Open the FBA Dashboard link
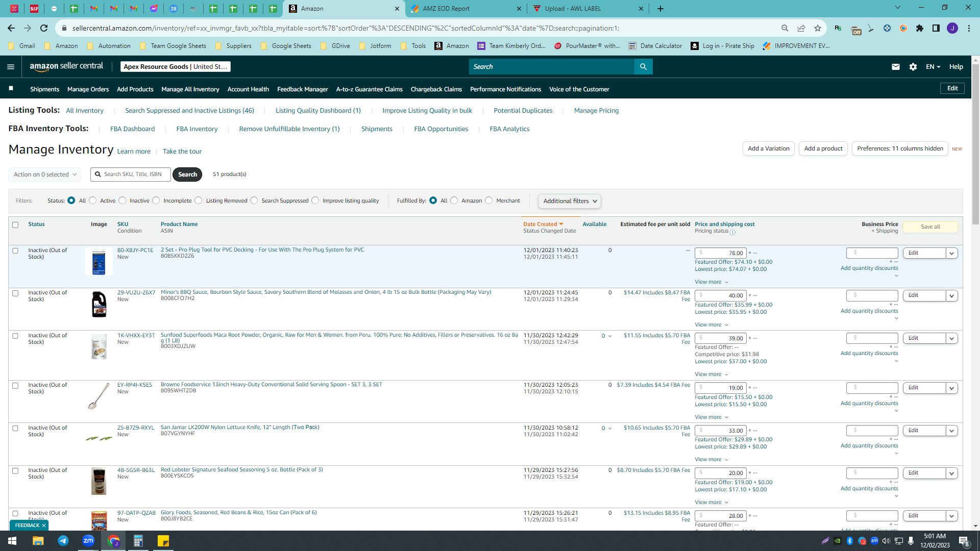Image resolution: width=980 pixels, height=551 pixels. coord(132,129)
